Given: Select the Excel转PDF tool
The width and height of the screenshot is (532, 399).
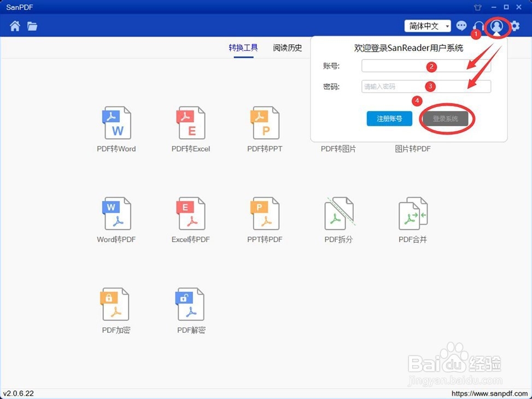Looking at the screenshot, I should click(191, 220).
